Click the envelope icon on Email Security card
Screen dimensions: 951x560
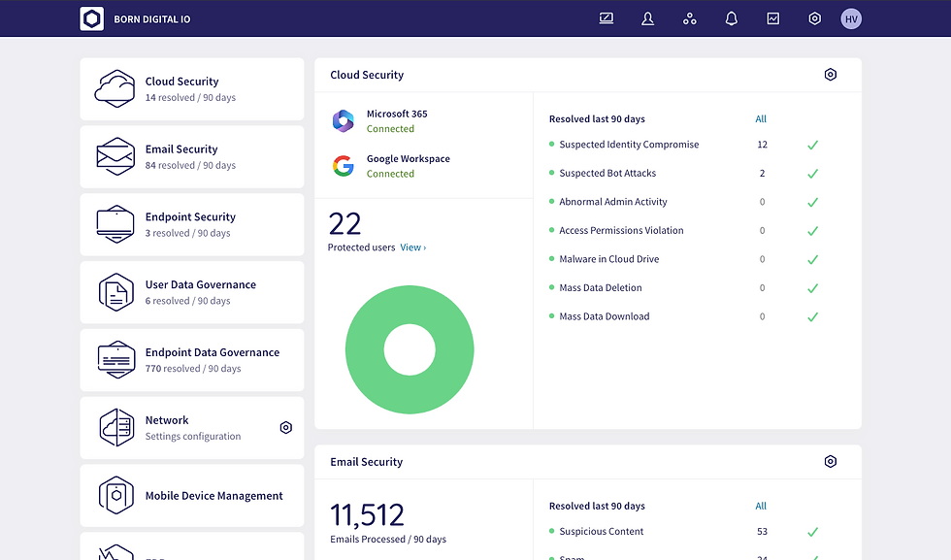pyautogui.click(x=115, y=156)
